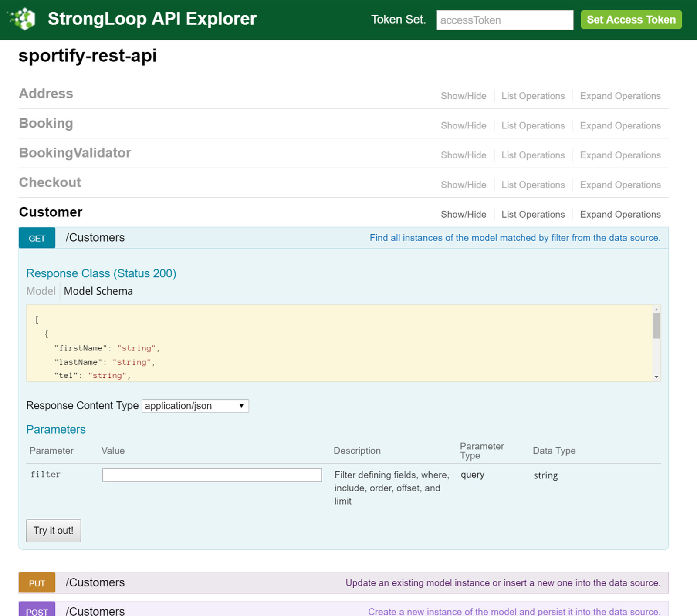The height and width of the screenshot is (616, 697).
Task: Click the accessToken input field
Action: tap(505, 20)
